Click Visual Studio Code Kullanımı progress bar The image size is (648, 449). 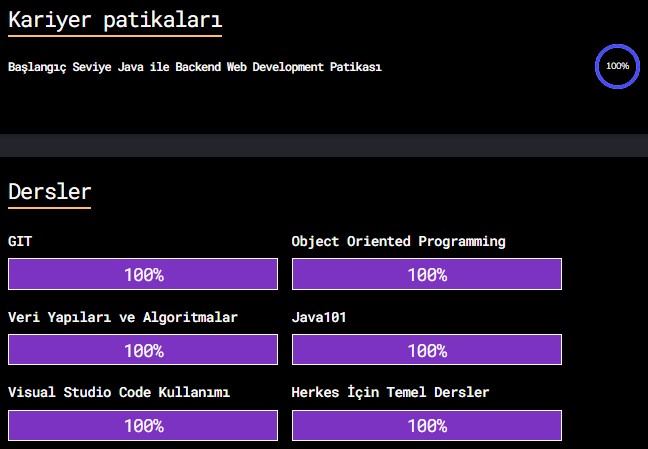tap(143, 425)
